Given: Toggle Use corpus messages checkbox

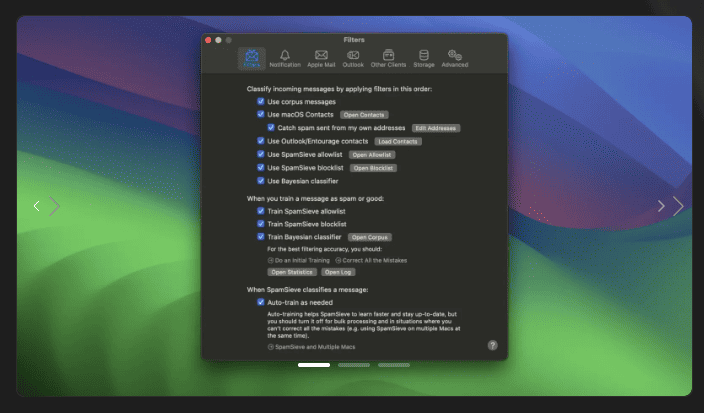Looking at the screenshot, I should [260, 101].
